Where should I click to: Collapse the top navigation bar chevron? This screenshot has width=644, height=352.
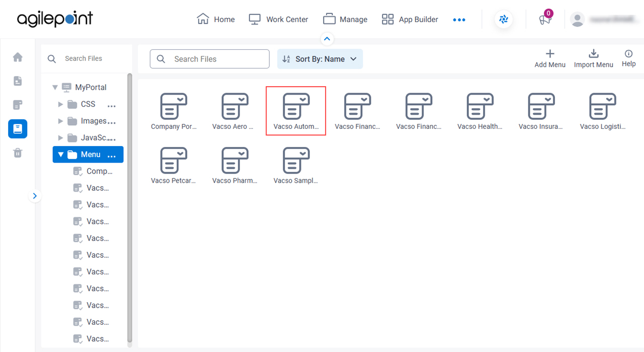(x=327, y=39)
